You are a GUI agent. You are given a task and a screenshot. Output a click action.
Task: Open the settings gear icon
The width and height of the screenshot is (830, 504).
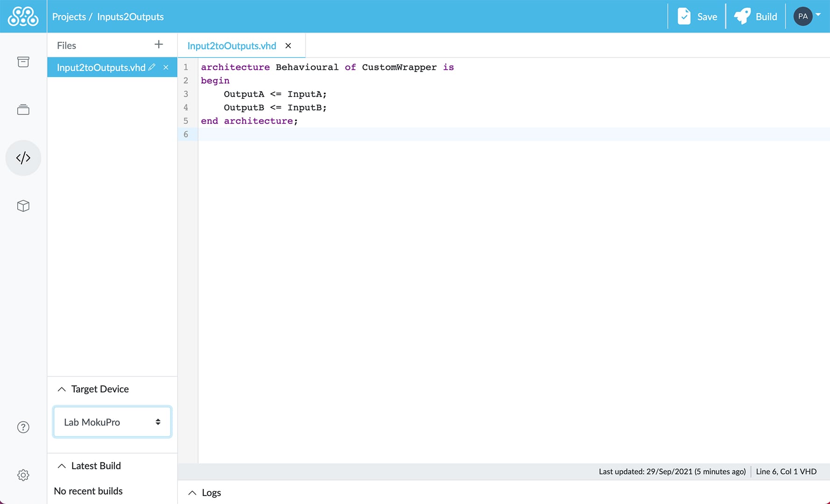(x=23, y=475)
